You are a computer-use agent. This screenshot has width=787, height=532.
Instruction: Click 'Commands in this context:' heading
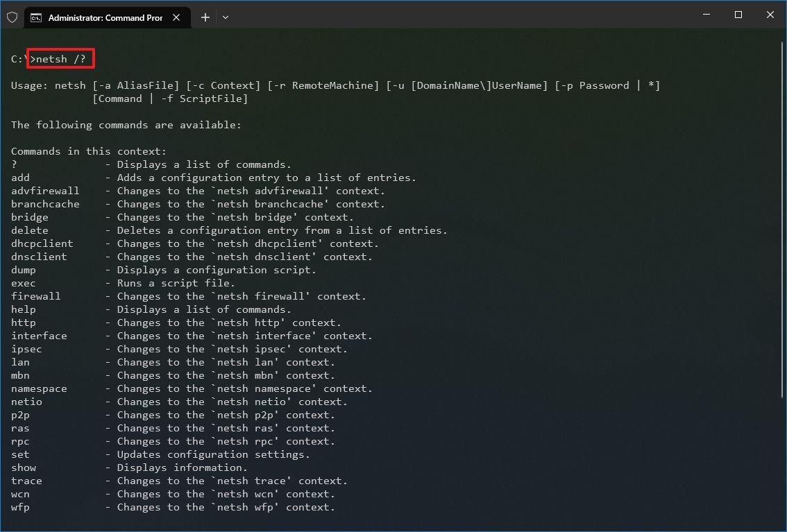[x=89, y=151]
